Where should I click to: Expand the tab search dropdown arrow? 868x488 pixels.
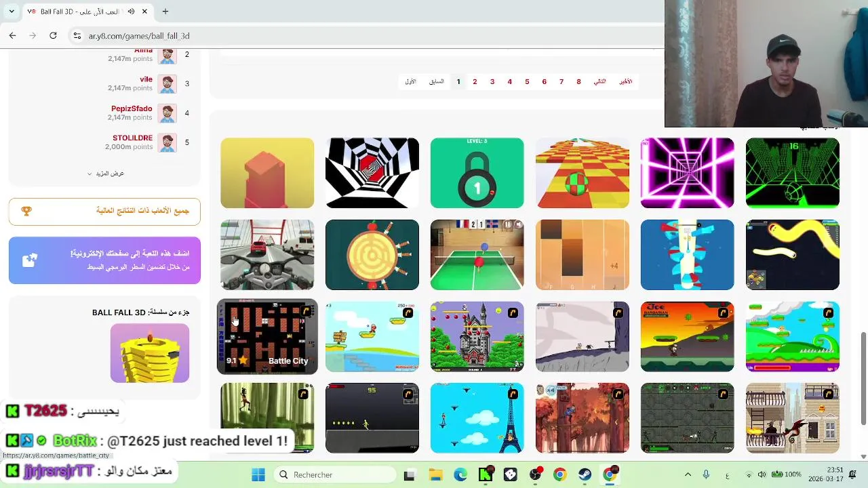pos(12,12)
